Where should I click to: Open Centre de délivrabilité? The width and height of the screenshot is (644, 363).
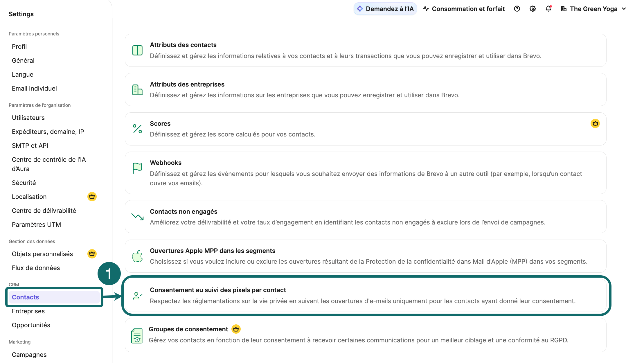pos(44,211)
